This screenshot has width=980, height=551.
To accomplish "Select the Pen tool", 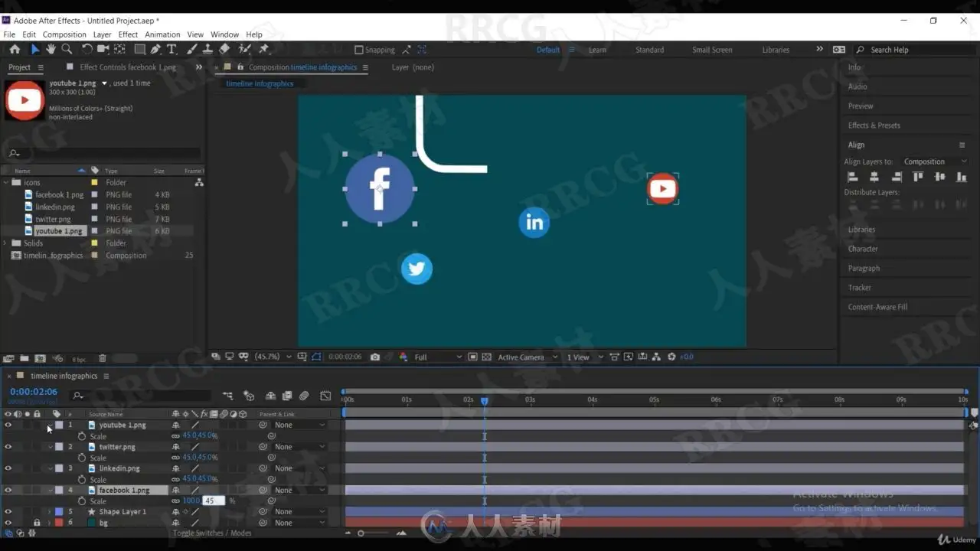I will point(155,49).
